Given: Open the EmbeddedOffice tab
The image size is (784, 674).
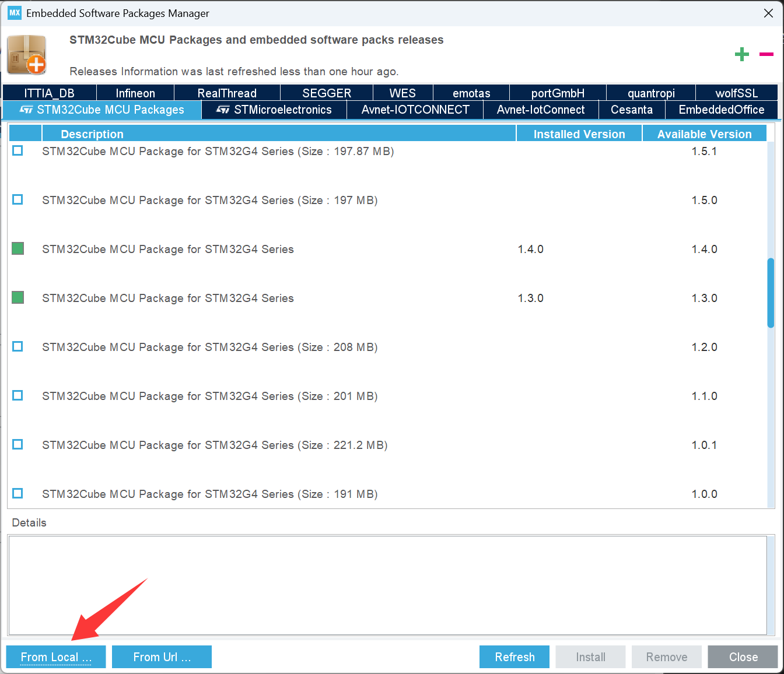Looking at the screenshot, I should [722, 110].
